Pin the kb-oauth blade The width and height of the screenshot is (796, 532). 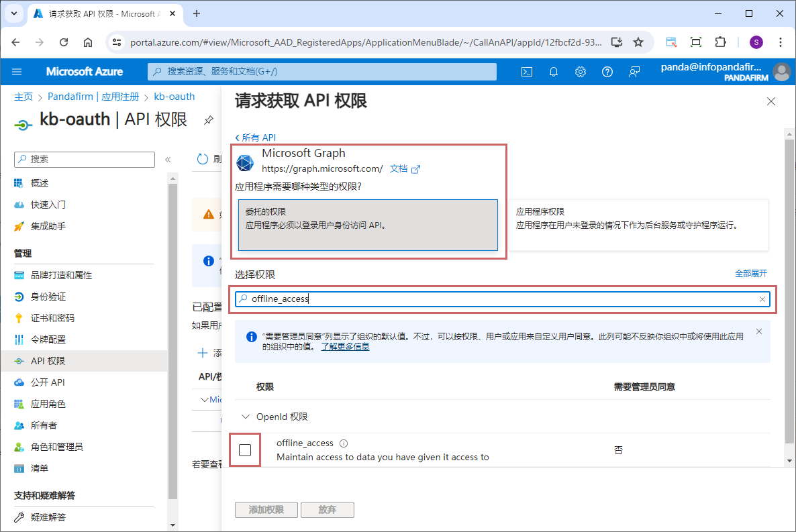[209, 120]
